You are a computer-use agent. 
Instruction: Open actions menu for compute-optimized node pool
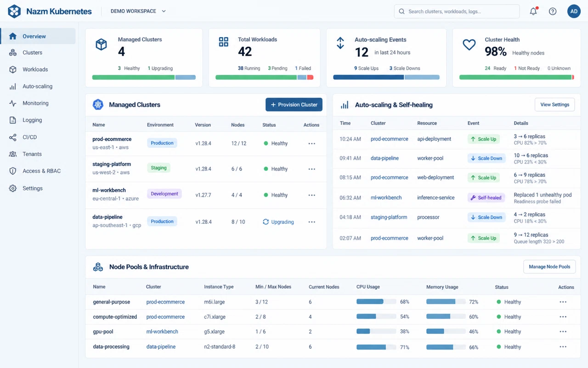563,317
